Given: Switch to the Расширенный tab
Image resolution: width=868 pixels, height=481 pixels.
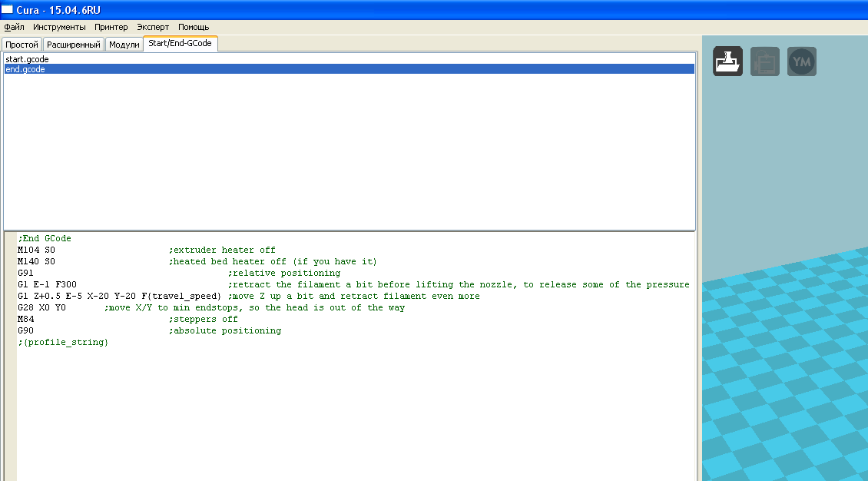Looking at the screenshot, I should pyautogui.click(x=74, y=45).
